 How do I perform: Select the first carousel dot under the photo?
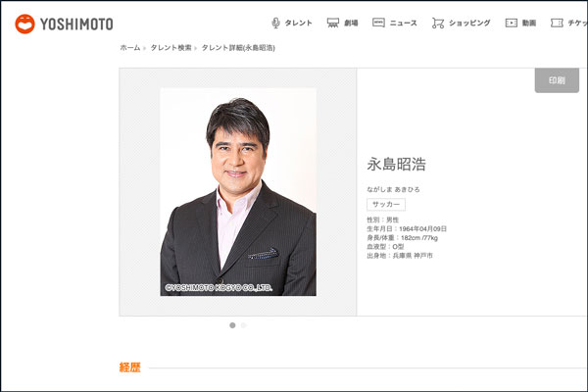(232, 324)
